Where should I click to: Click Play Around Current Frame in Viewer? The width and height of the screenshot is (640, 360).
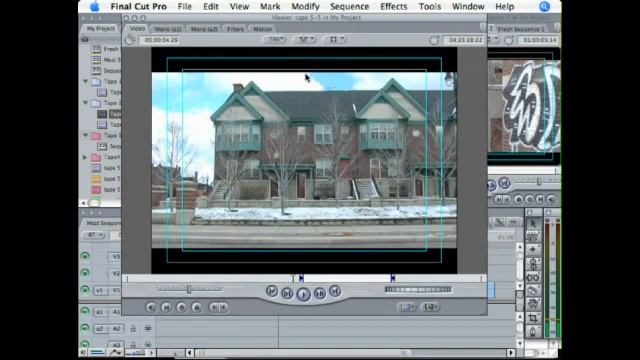[x=320, y=293]
